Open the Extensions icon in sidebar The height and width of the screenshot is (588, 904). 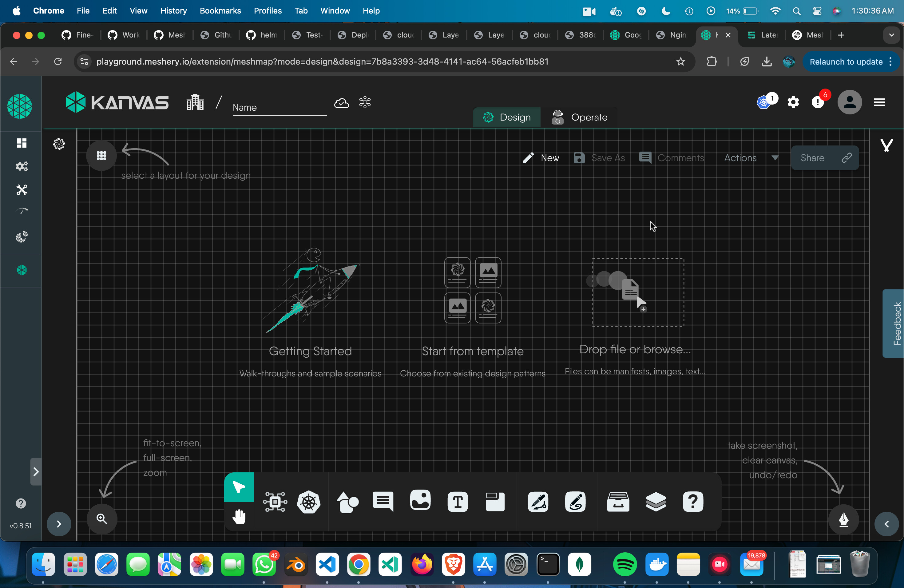(x=22, y=236)
